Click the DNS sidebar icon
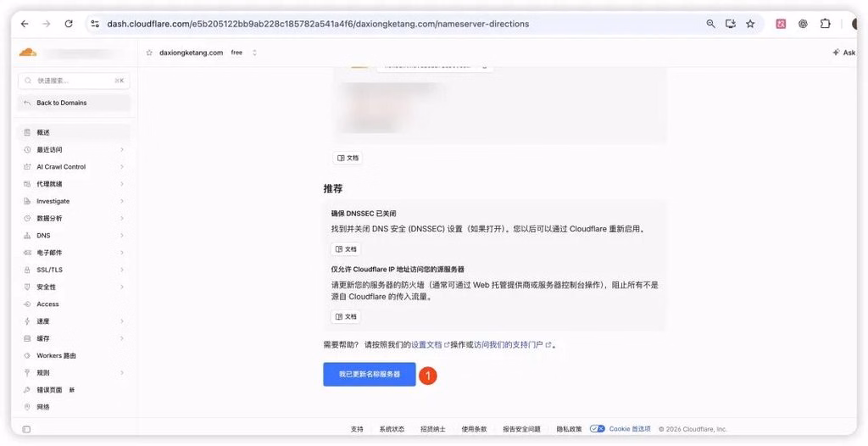The image size is (868, 446). tap(27, 236)
